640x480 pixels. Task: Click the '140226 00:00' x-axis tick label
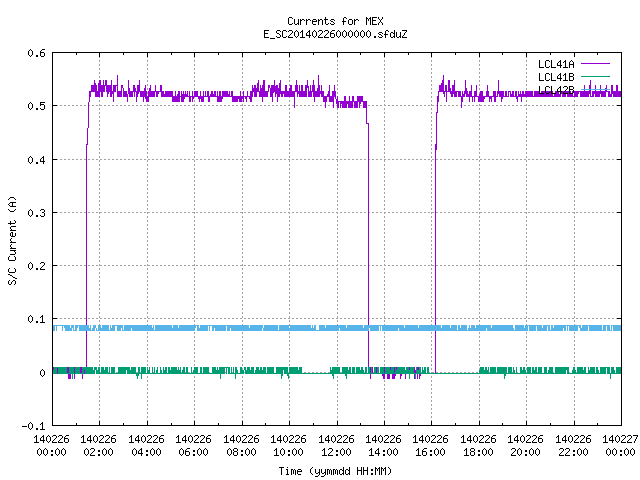51,446
